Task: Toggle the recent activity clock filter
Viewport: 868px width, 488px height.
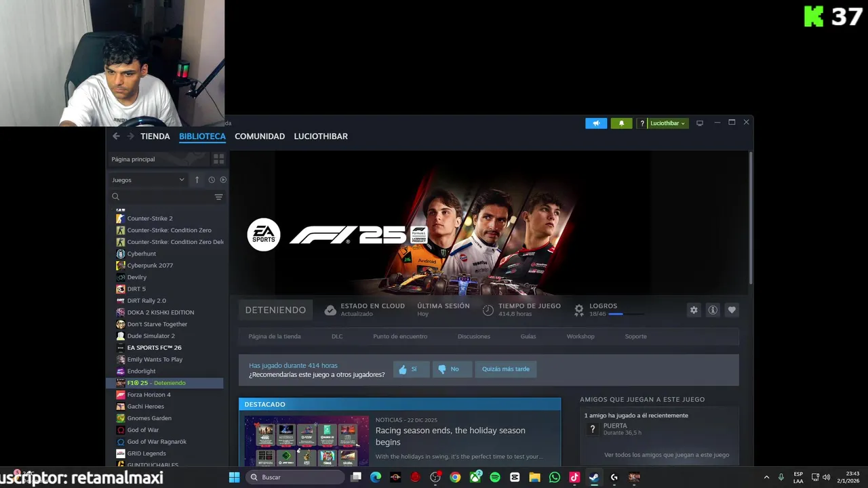Action: click(212, 180)
